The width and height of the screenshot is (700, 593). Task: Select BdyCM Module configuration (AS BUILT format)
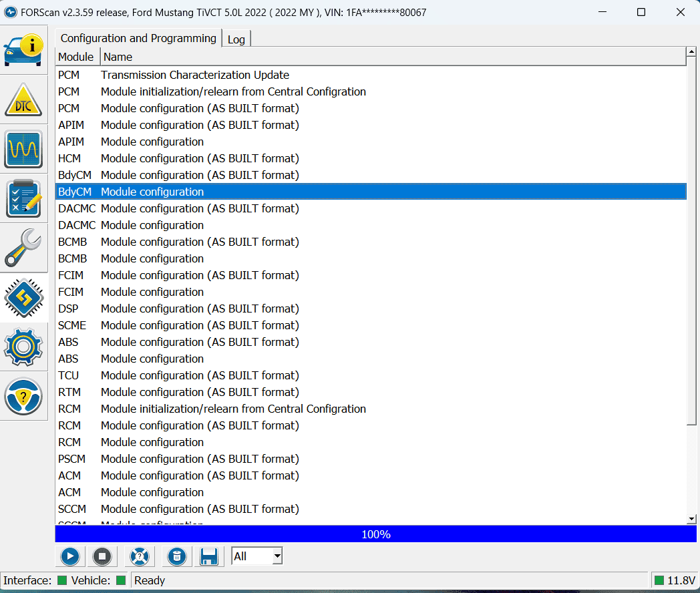tap(371, 175)
